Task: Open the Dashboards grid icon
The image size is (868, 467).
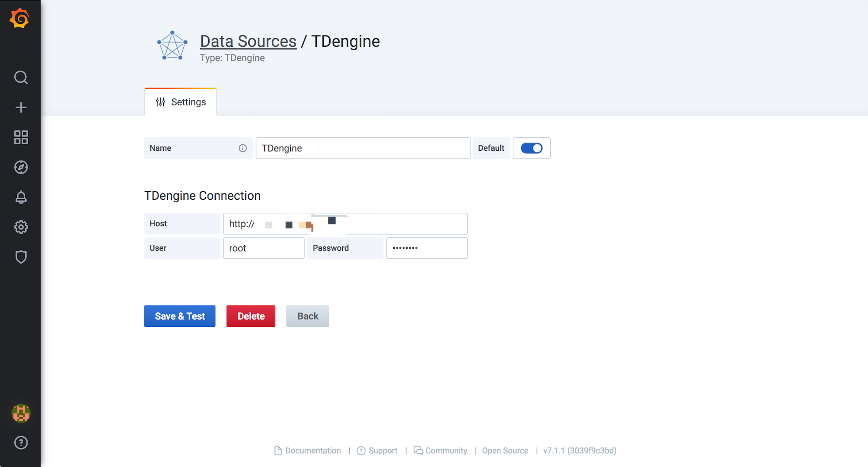Action: pyautogui.click(x=21, y=137)
